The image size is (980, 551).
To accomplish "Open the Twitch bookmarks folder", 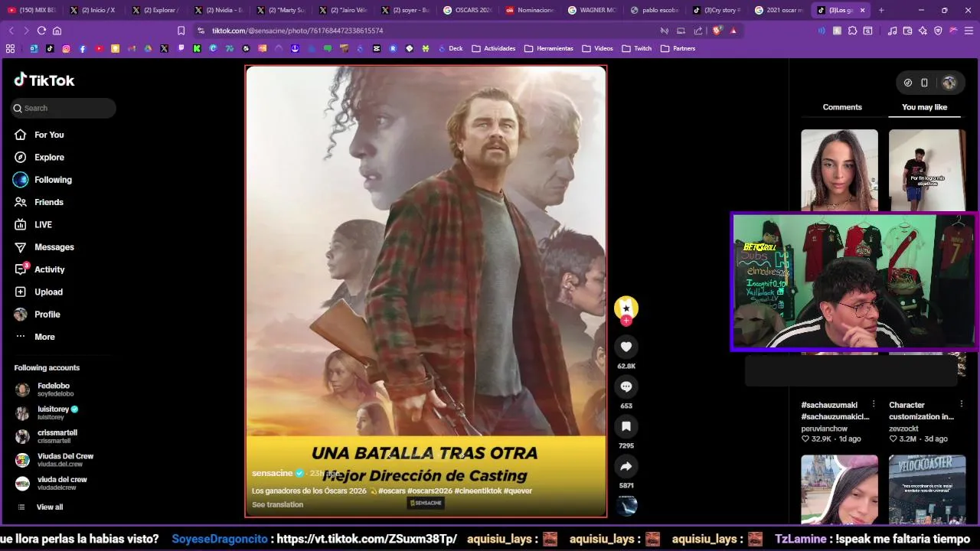I will click(x=637, y=48).
